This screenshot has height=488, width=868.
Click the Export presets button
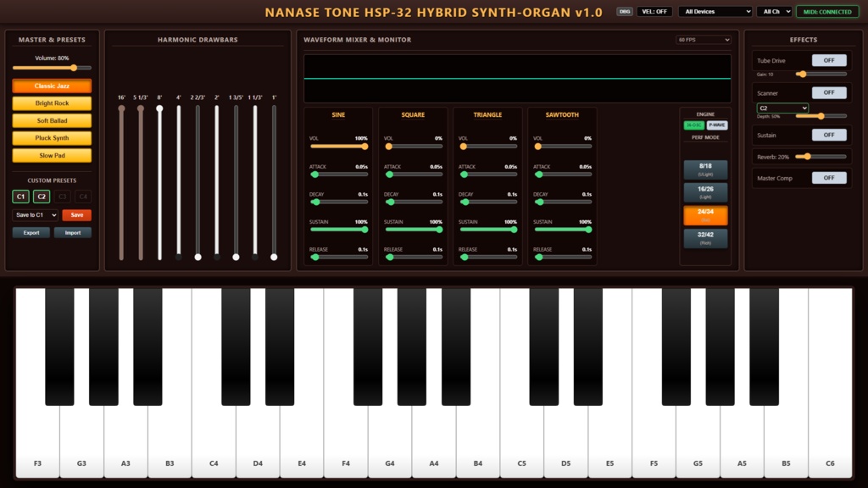pyautogui.click(x=31, y=232)
